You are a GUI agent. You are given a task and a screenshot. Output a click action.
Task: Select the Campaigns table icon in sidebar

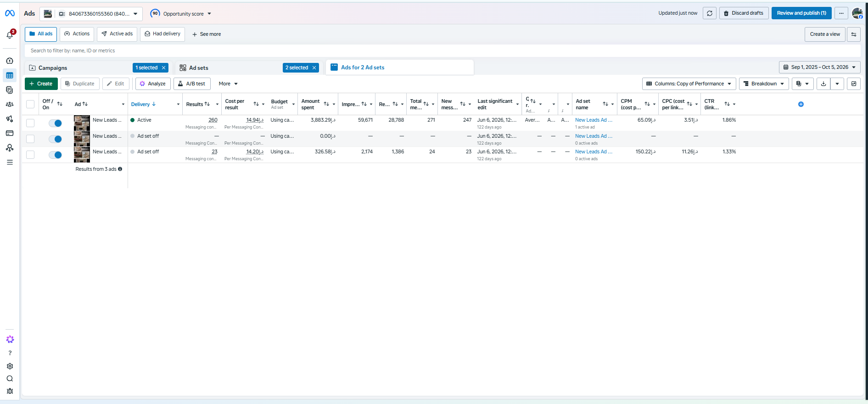click(x=10, y=75)
